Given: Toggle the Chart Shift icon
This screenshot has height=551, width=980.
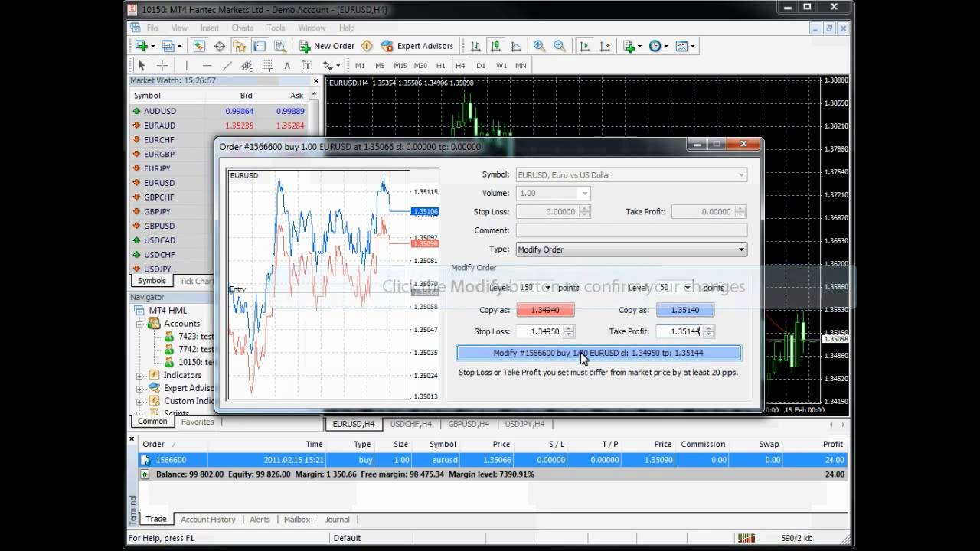Looking at the screenshot, I should coord(604,46).
